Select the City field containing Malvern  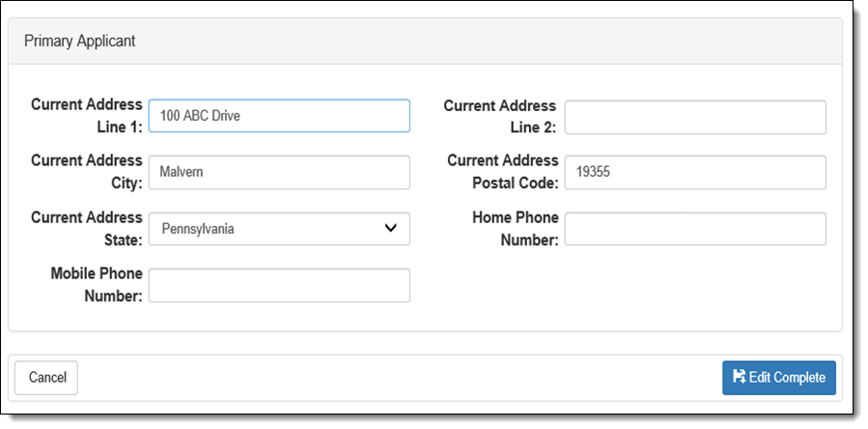280,172
